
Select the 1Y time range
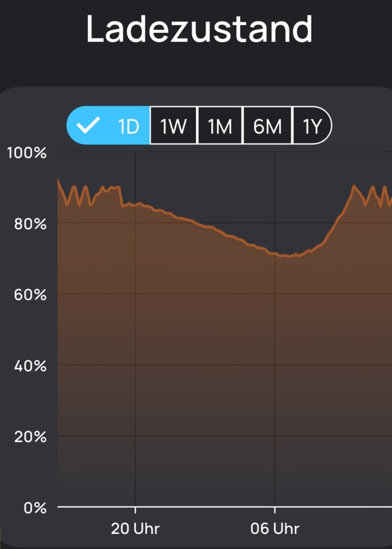pos(312,125)
